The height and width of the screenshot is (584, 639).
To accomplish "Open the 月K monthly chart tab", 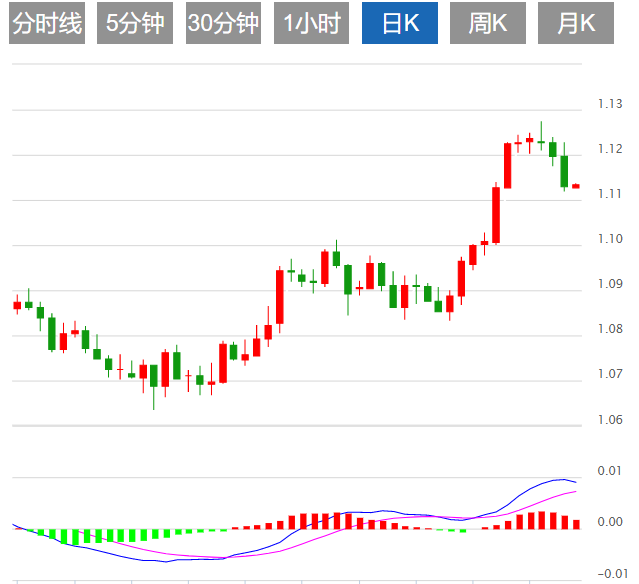I will click(576, 23).
